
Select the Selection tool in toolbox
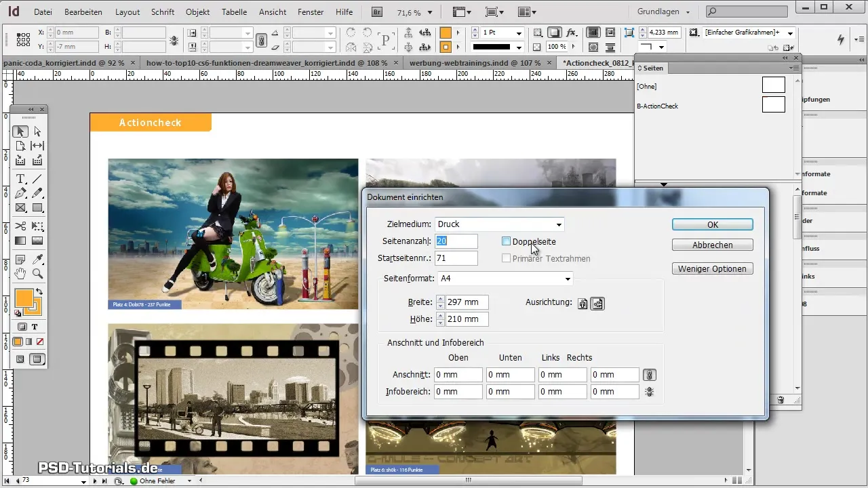pyautogui.click(x=20, y=131)
